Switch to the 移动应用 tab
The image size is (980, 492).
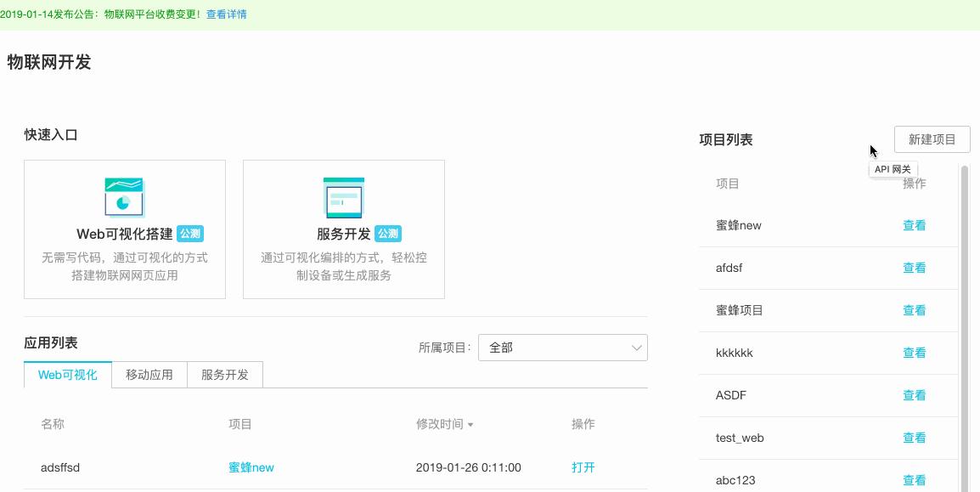tap(148, 375)
